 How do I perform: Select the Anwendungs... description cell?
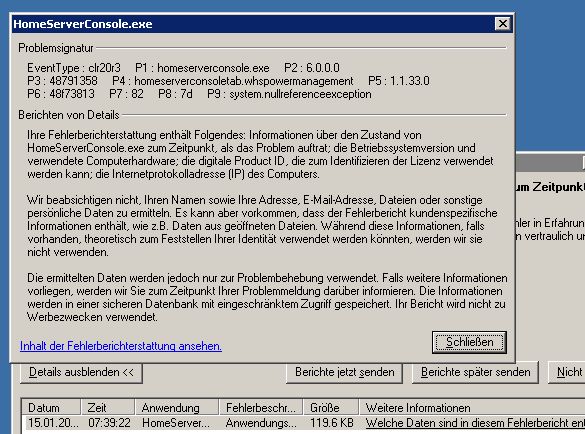tap(261, 423)
